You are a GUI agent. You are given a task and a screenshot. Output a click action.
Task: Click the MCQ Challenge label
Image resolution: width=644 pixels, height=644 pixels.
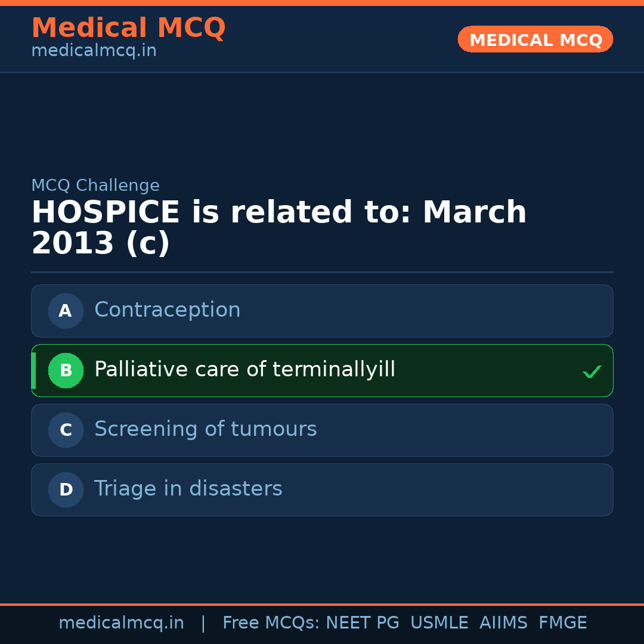95,186
